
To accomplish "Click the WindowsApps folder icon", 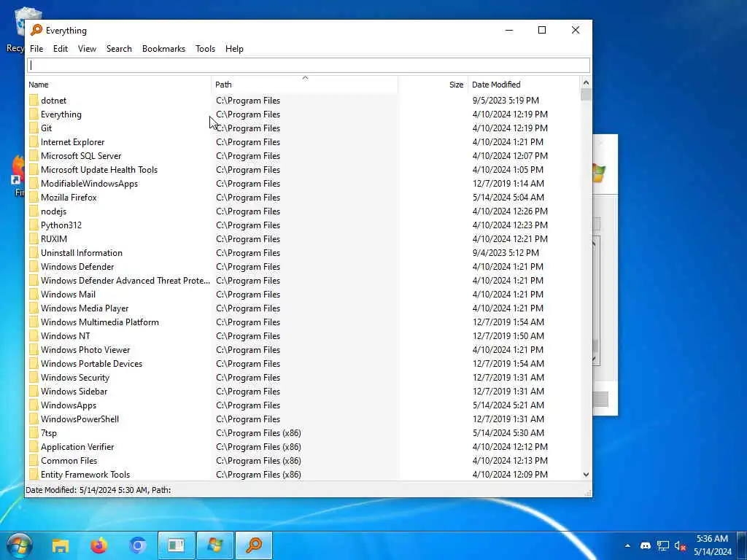I will (x=34, y=405).
